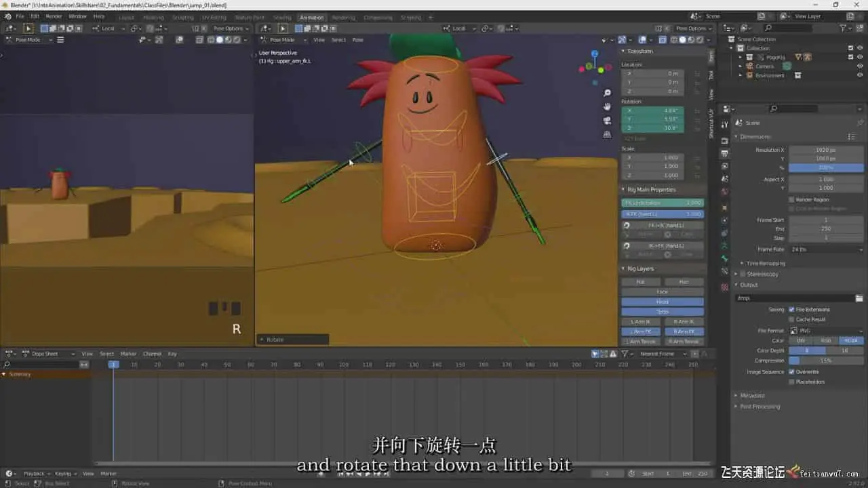
Task: Enable the Render Region checkbox
Action: tap(791, 200)
